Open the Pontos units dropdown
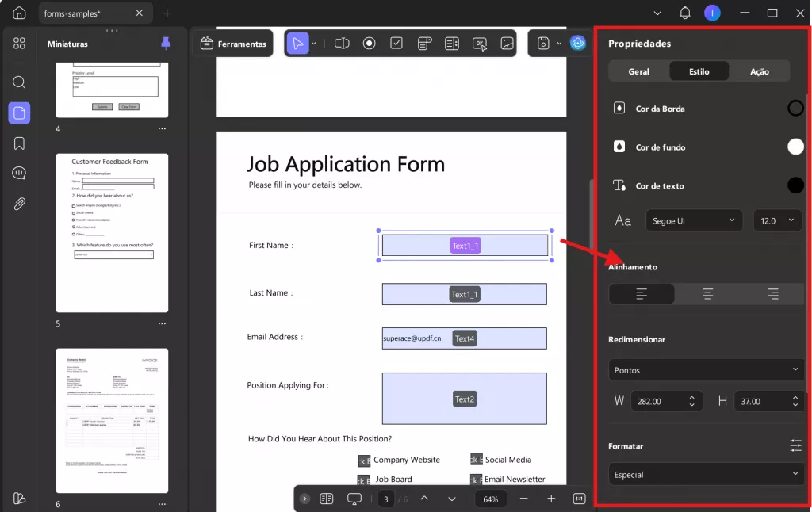 pyautogui.click(x=707, y=369)
